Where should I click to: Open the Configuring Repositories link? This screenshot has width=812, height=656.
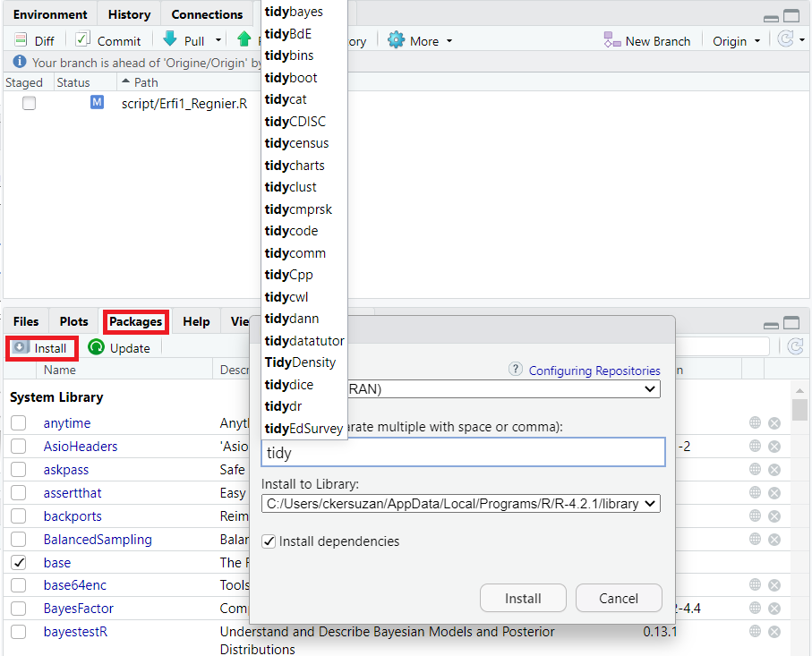[594, 371]
